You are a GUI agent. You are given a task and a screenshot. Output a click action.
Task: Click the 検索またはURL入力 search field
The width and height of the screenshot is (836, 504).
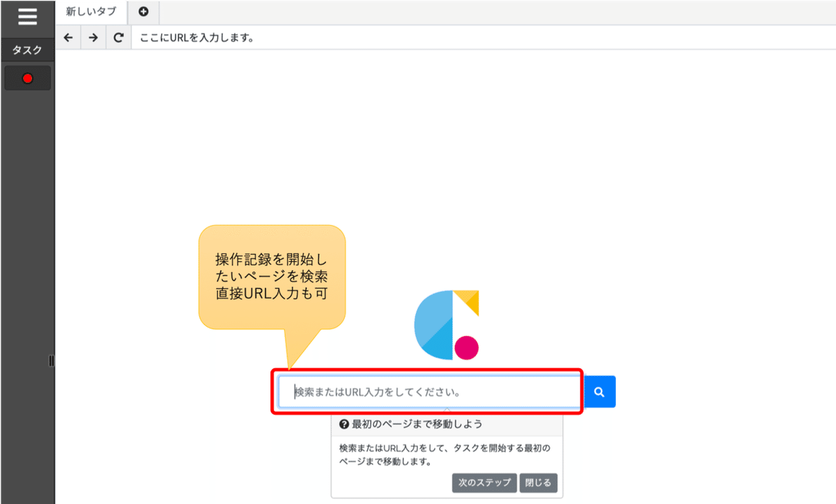[x=428, y=391]
